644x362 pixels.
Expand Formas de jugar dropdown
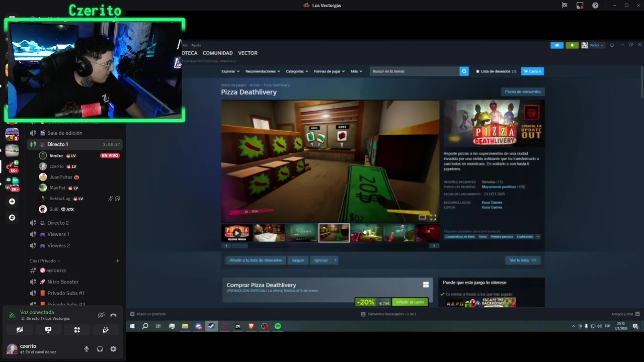pyautogui.click(x=329, y=71)
